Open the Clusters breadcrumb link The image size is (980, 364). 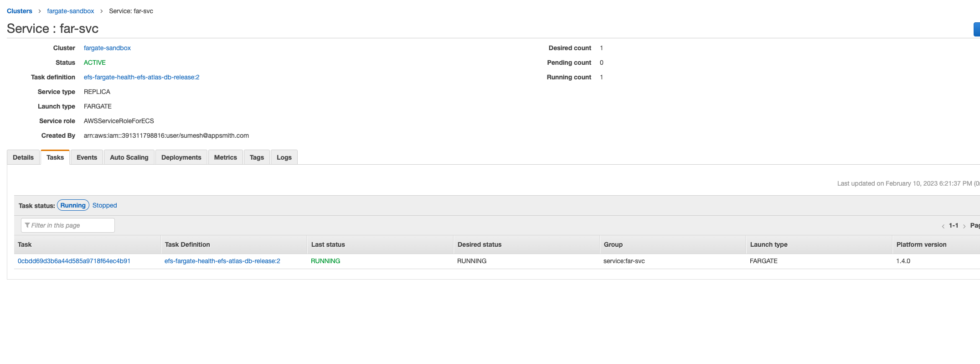pos(19,11)
